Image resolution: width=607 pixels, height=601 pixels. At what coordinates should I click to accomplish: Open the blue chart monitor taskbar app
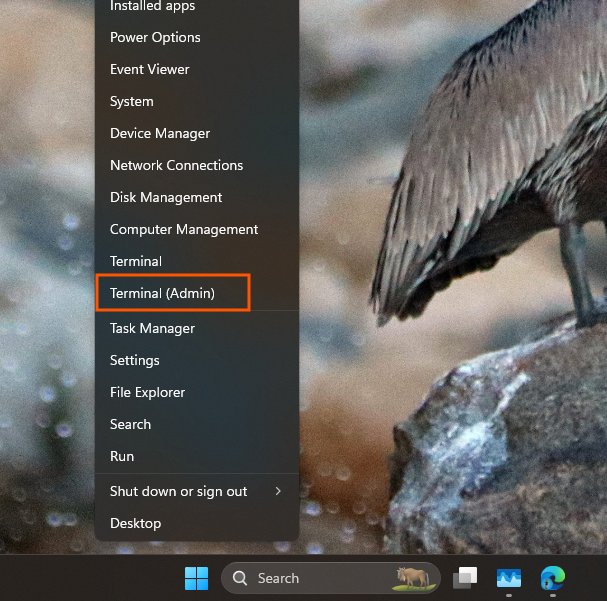(x=509, y=579)
